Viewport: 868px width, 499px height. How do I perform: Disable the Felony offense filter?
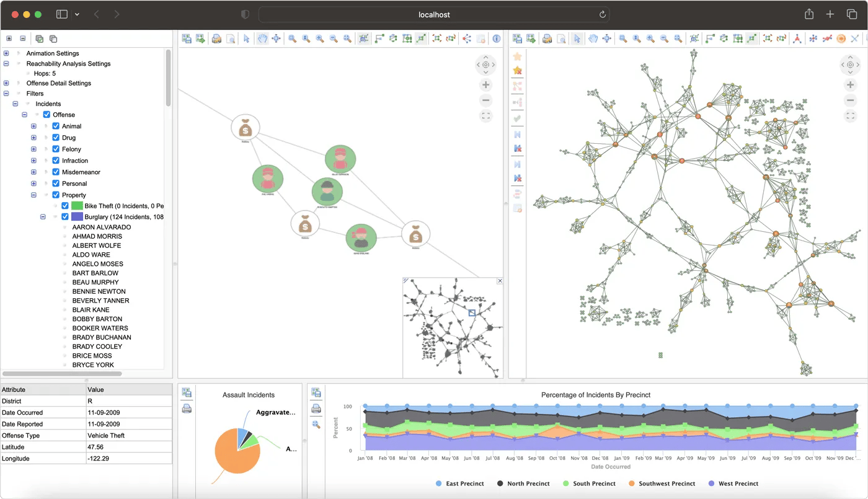coord(55,149)
